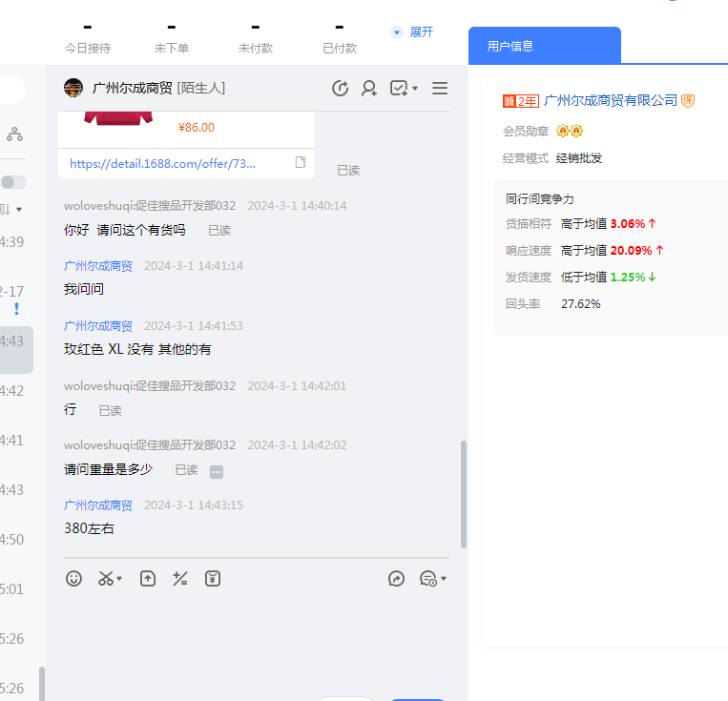Click the organization tree icon in sidebar

[14, 134]
